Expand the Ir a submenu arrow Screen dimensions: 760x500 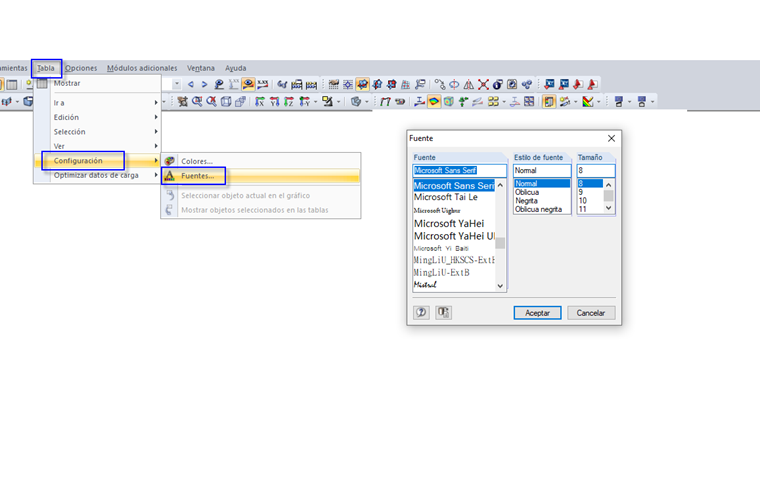click(x=156, y=103)
